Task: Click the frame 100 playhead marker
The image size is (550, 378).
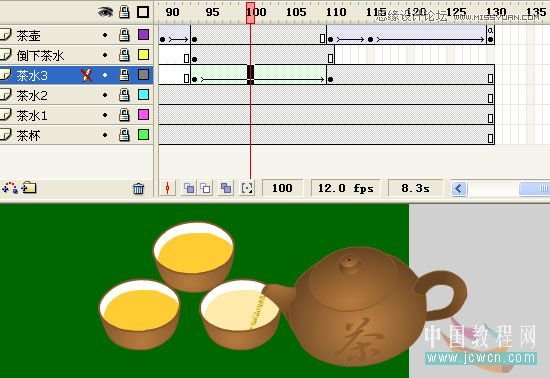Action: [x=250, y=13]
